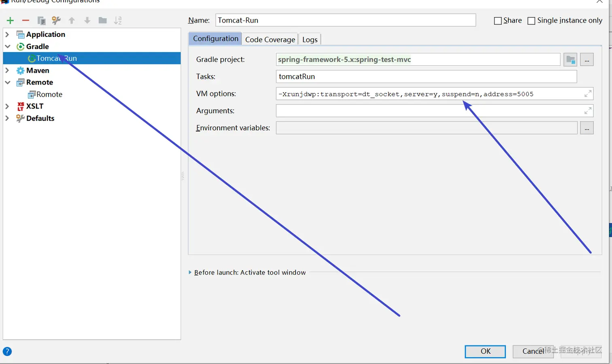612x364 pixels.
Task: Click the XSLT node icon
Action: [20, 106]
